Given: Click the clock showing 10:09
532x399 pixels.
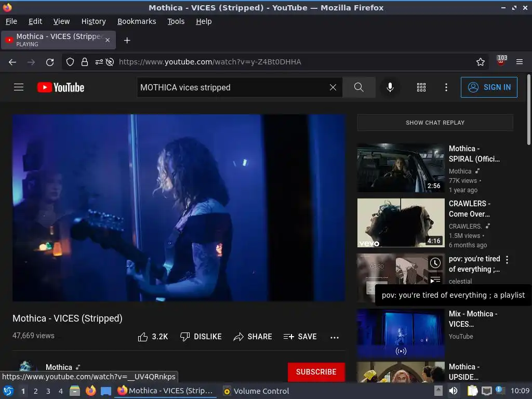Looking at the screenshot, I should click(x=520, y=391).
